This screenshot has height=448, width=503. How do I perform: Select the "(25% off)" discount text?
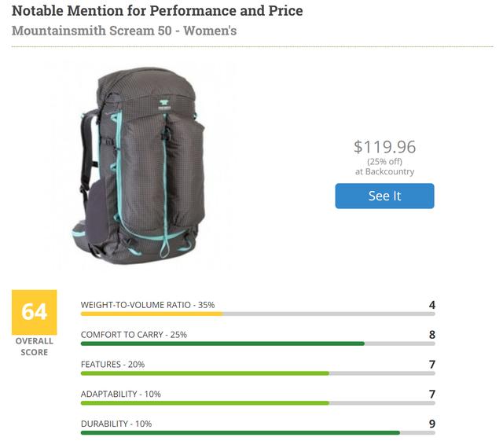[384, 162]
